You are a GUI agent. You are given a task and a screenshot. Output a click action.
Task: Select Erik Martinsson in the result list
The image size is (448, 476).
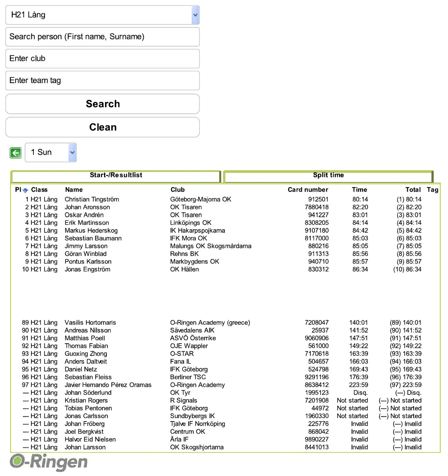pos(87,223)
